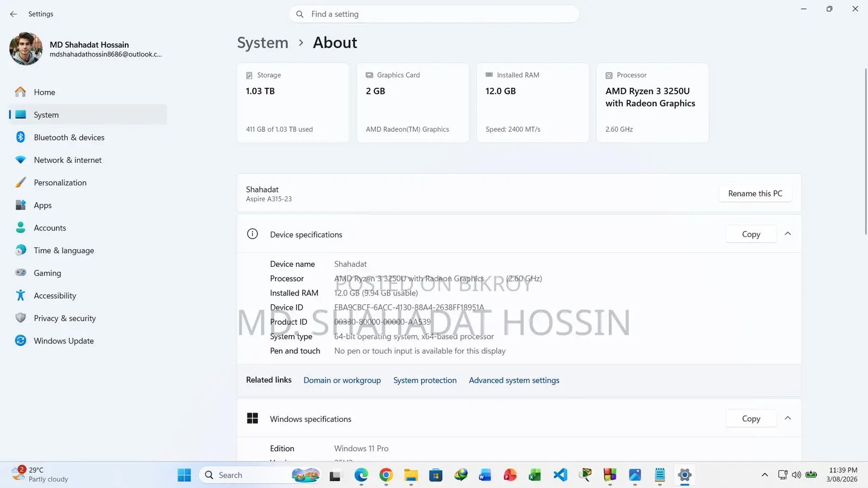Screen dimensions: 868x488
Task: Launch Google Chrome from the taskbar
Action: pyautogui.click(x=386, y=476)
